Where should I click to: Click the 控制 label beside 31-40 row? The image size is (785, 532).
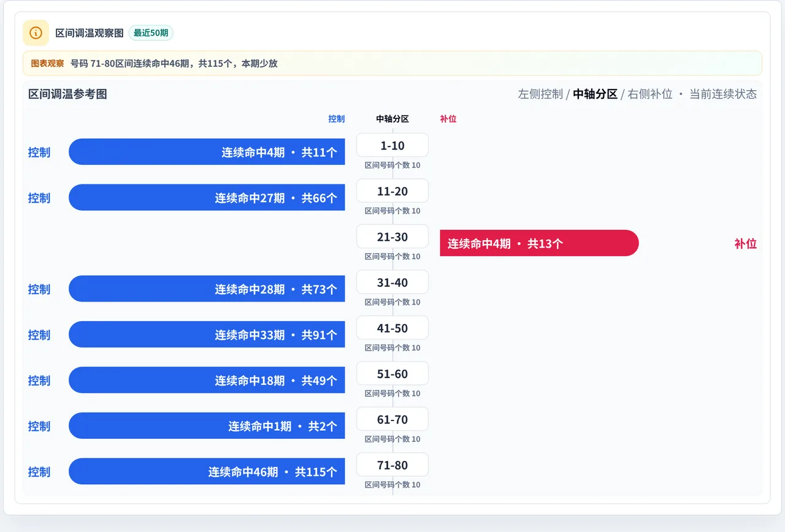coord(39,289)
